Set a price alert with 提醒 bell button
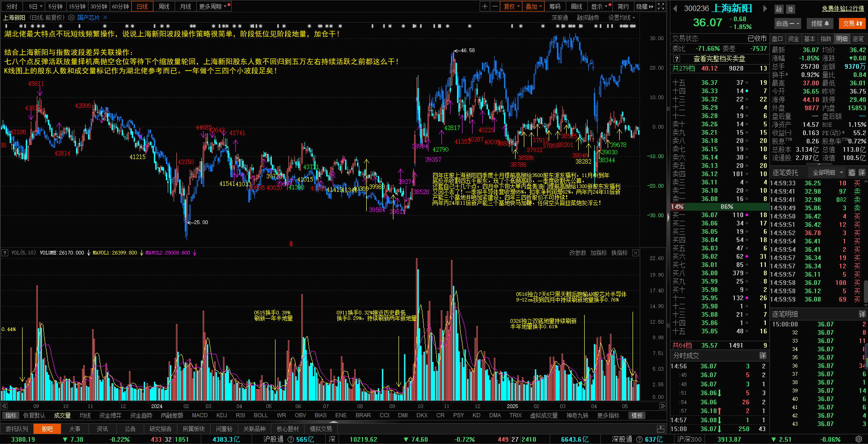The image size is (868, 444). click(820, 24)
